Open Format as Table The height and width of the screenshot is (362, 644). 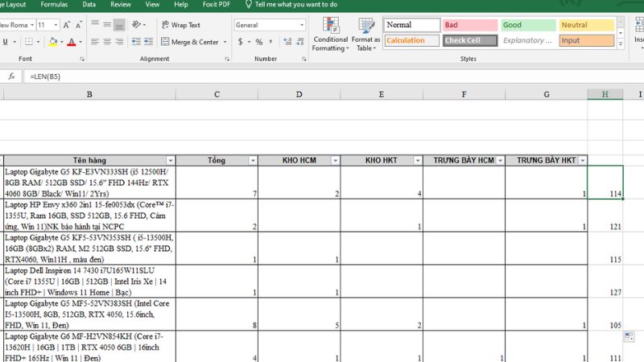coord(365,35)
